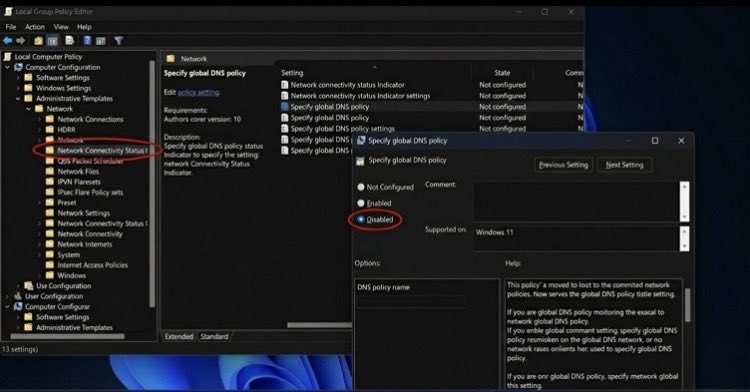750x392 pixels.
Task: Expand the Preset folder
Action: 39,203
